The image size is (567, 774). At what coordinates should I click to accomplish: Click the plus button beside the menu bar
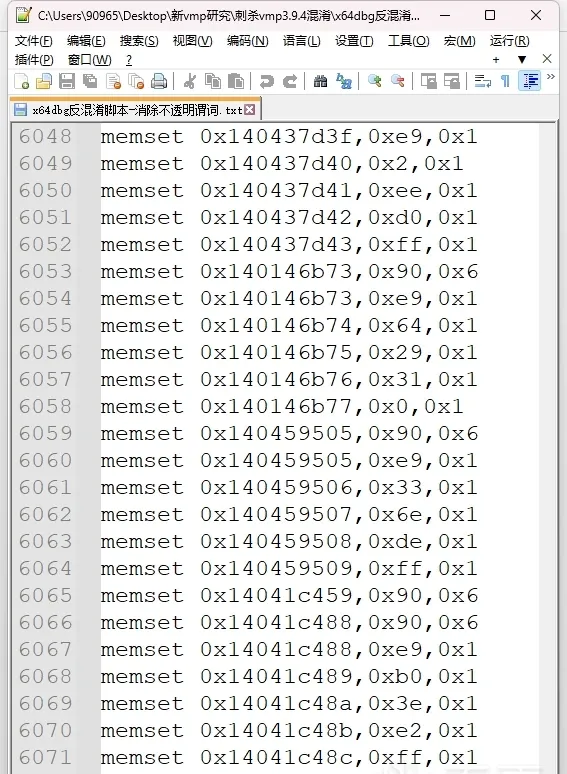point(496,60)
